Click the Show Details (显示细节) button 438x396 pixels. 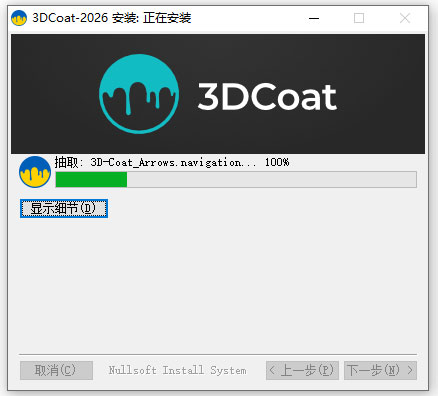click(x=64, y=209)
